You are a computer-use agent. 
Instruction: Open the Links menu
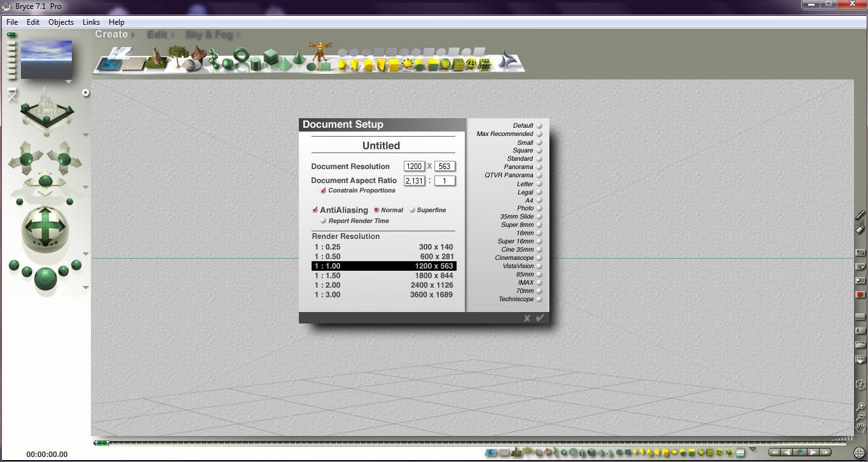(x=91, y=22)
